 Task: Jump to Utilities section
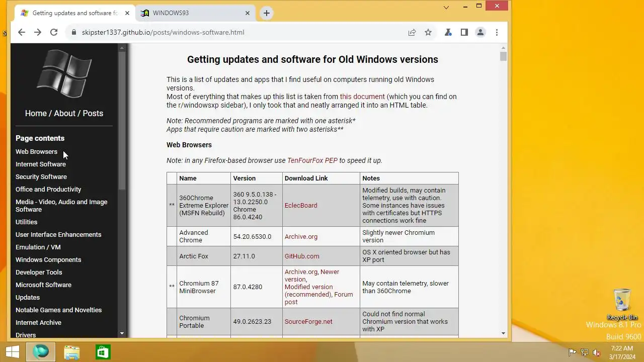tap(26, 222)
